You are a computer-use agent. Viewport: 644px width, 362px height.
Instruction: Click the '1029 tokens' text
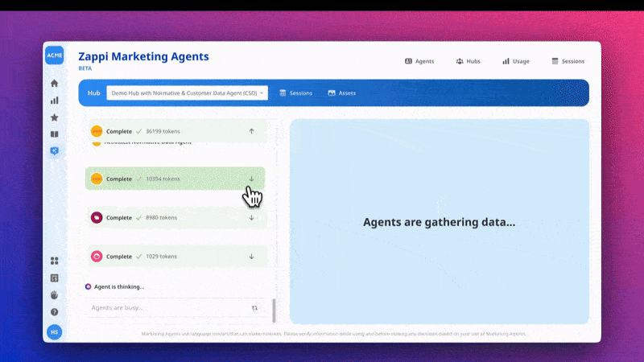162,257
